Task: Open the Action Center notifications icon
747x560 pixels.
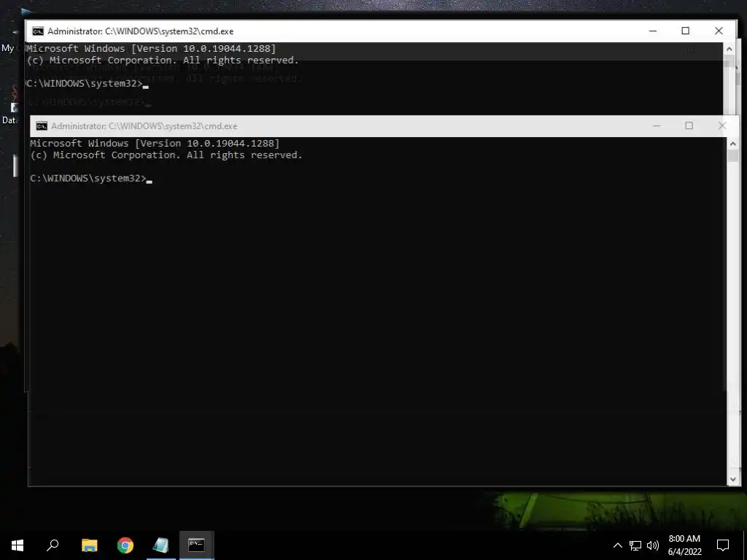Action: pos(723,545)
